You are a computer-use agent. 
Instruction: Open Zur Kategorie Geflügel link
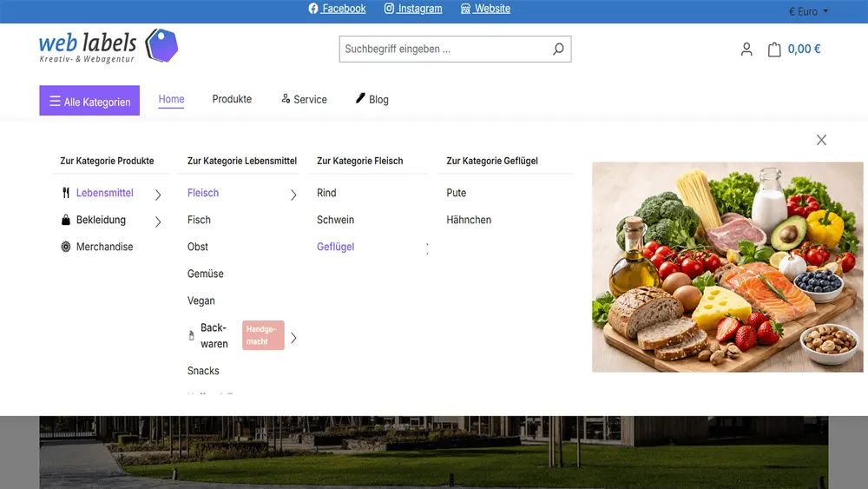click(492, 161)
